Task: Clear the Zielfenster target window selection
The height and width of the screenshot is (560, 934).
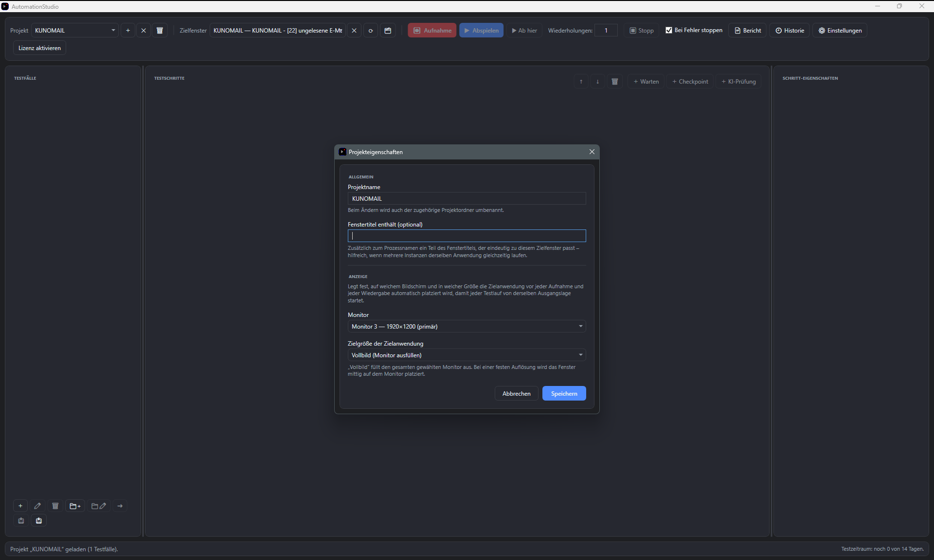Action: pyautogui.click(x=354, y=30)
